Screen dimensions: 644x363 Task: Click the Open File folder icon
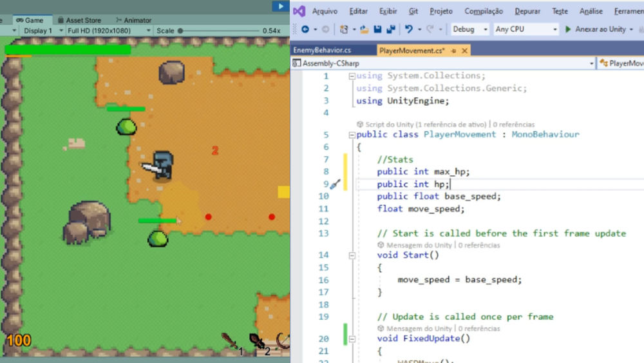365,29
